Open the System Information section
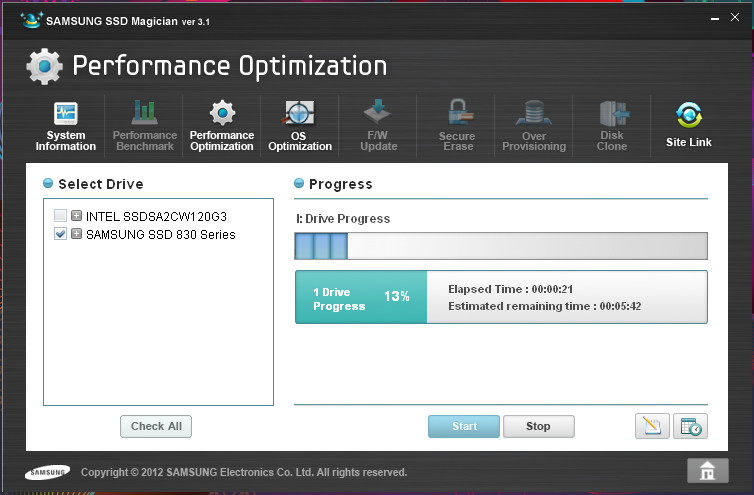 pyautogui.click(x=66, y=125)
